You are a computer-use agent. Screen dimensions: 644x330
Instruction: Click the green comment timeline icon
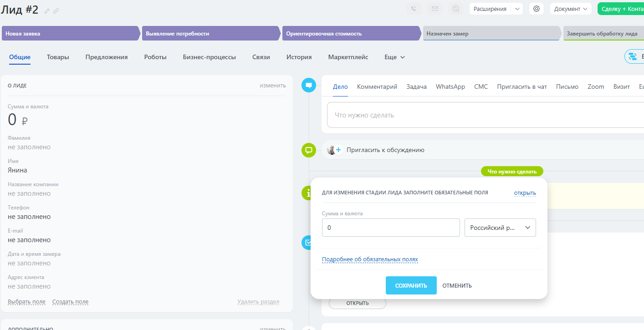coord(309,150)
